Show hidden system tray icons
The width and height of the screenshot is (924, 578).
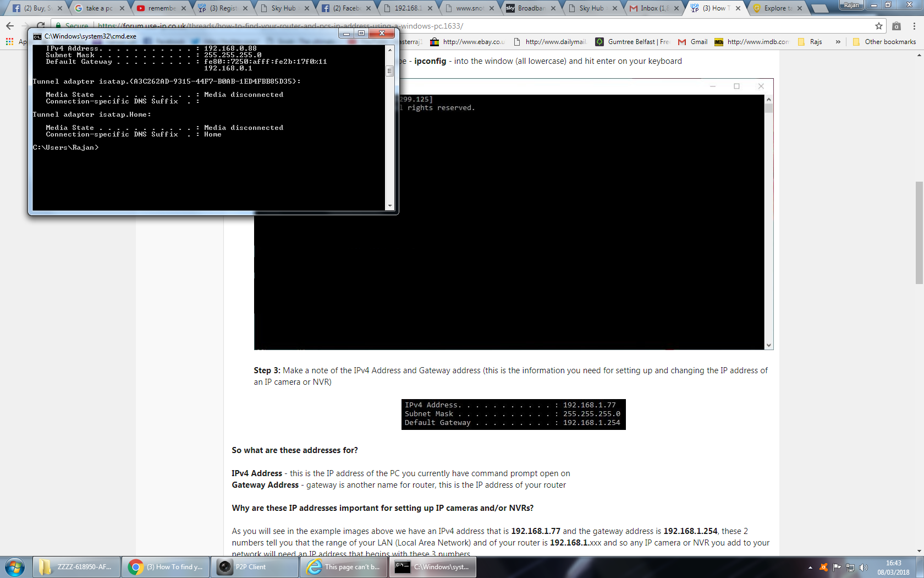tap(810, 567)
